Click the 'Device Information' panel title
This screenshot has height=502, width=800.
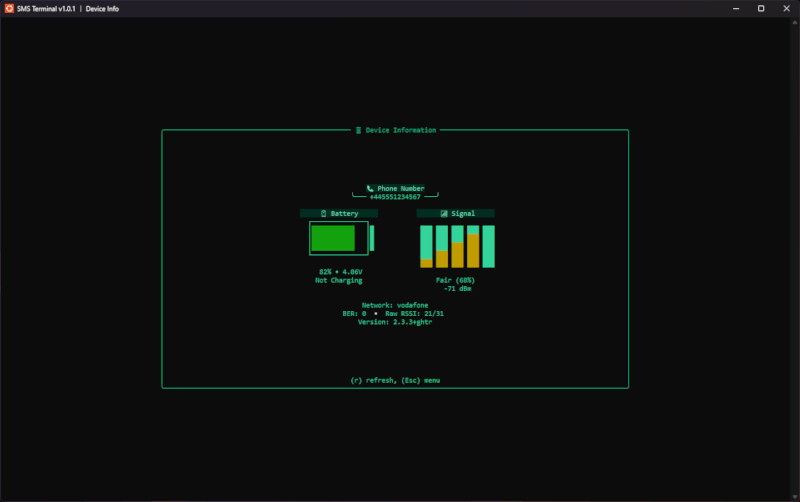pos(401,130)
